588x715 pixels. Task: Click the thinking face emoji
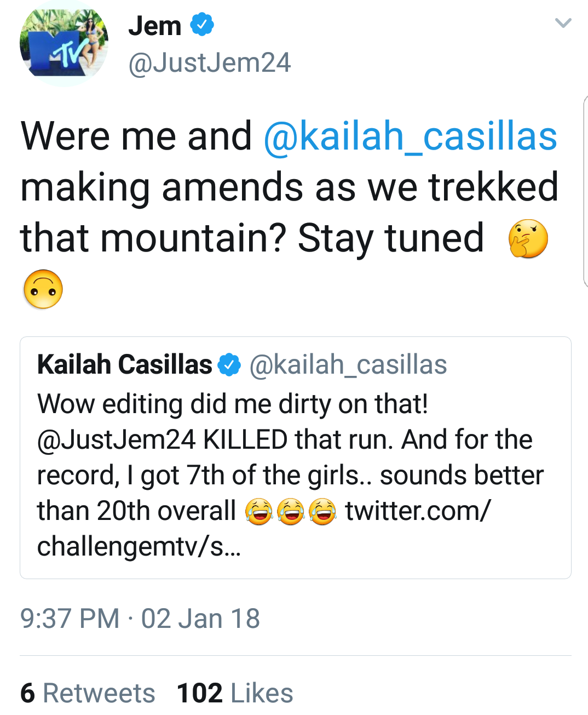[528, 239]
